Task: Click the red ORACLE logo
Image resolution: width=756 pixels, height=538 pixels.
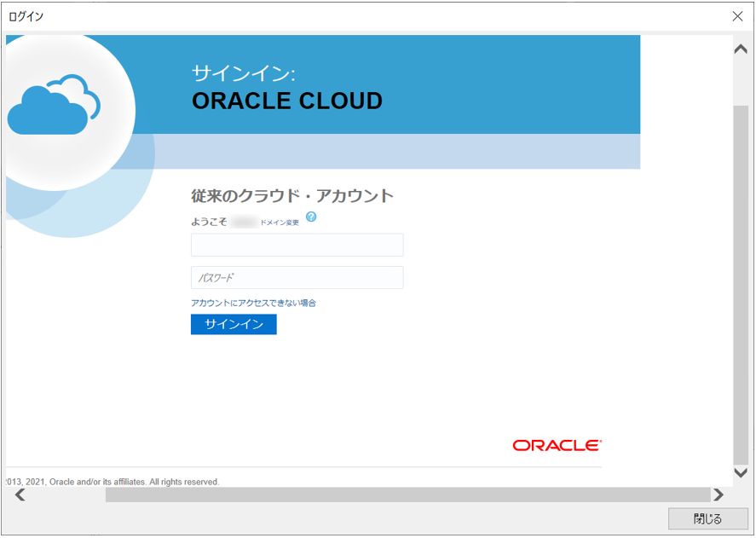Action: [557, 445]
